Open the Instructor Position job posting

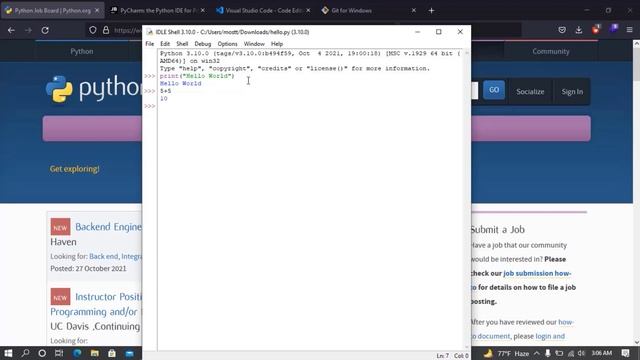pyautogui.click(x=108, y=297)
